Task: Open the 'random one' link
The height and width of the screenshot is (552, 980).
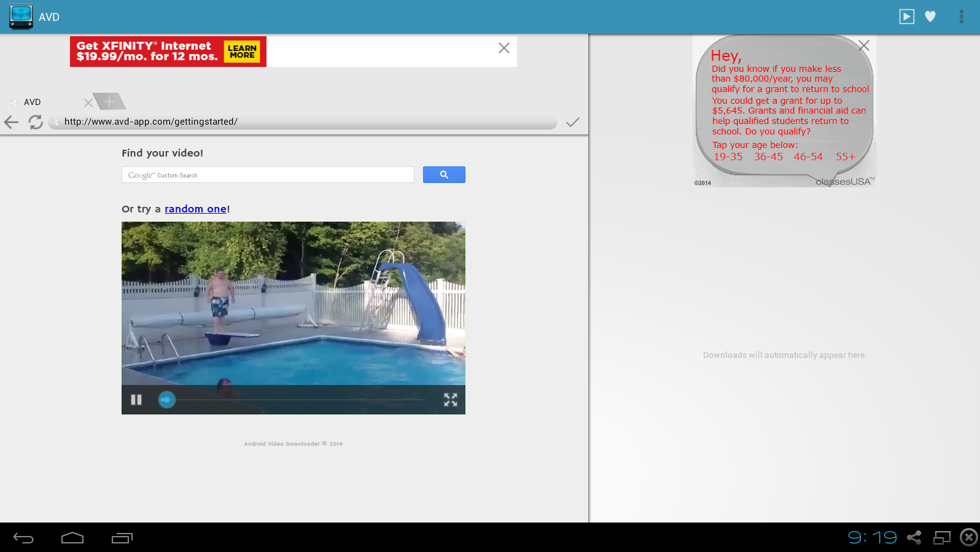Action: [x=195, y=209]
